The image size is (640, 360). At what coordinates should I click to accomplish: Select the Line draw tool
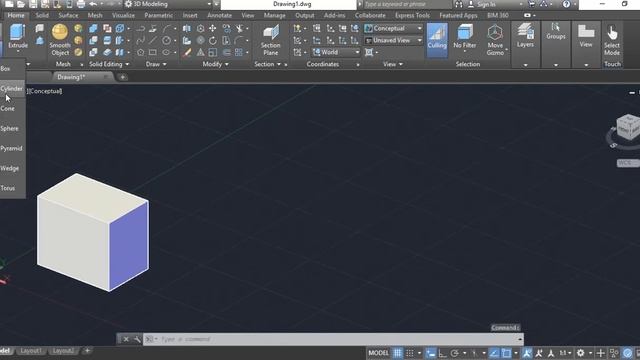(x=153, y=40)
